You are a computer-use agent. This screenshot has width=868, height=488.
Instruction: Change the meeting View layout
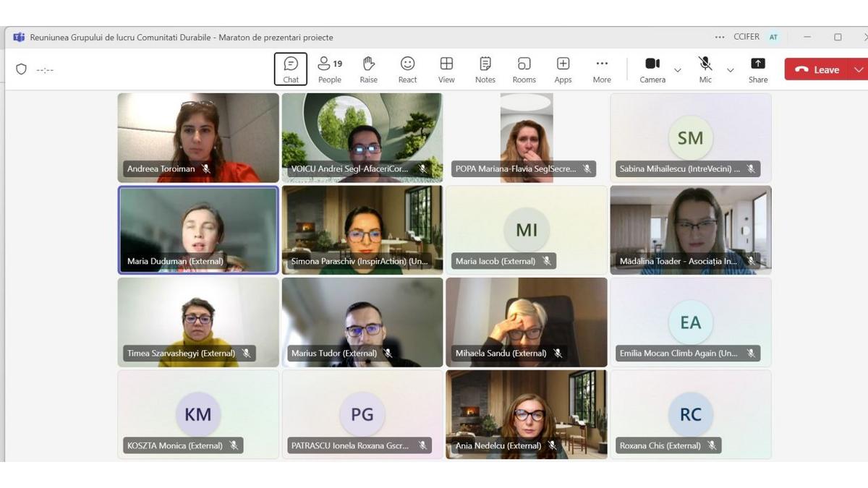(x=446, y=69)
